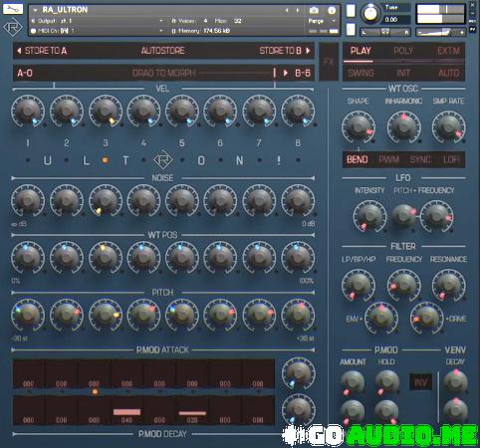Select the BEND oscillator mode

point(358,159)
